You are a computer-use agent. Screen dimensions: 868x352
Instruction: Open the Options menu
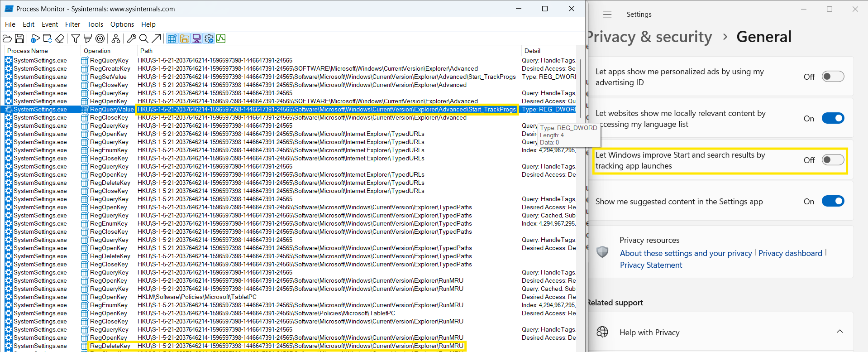pyautogui.click(x=122, y=24)
